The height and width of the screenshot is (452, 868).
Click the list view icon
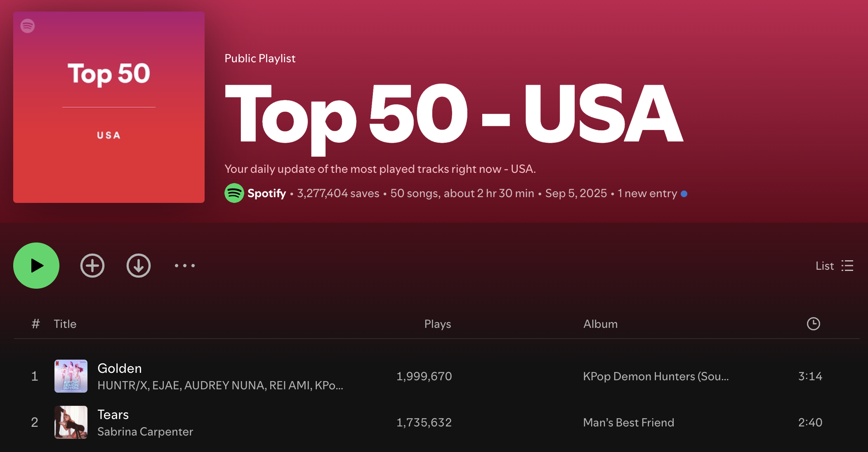(847, 266)
